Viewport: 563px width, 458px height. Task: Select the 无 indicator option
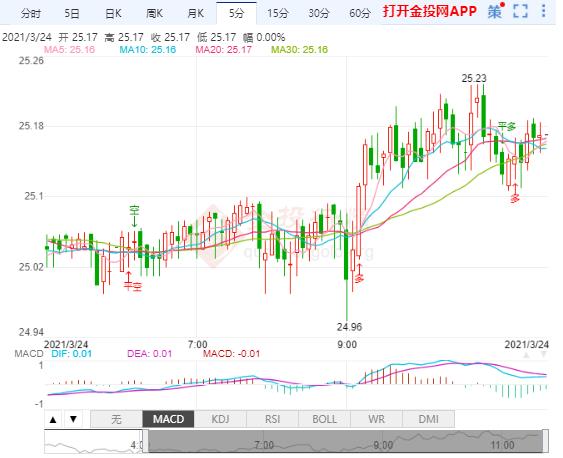116,419
